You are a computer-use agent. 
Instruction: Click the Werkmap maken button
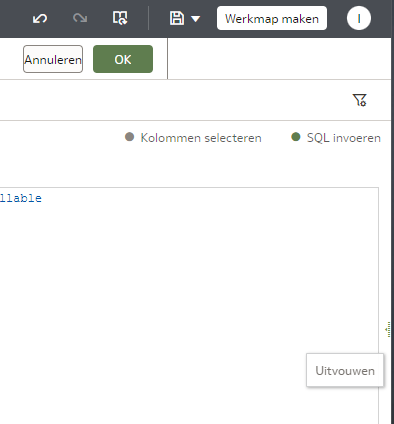pos(272,18)
